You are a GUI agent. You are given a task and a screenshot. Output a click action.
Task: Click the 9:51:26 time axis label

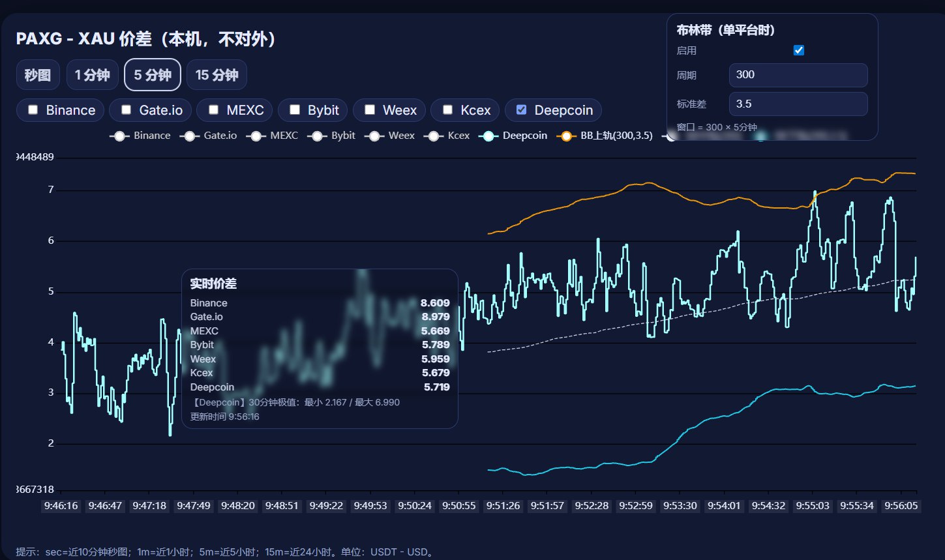tap(503, 506)
